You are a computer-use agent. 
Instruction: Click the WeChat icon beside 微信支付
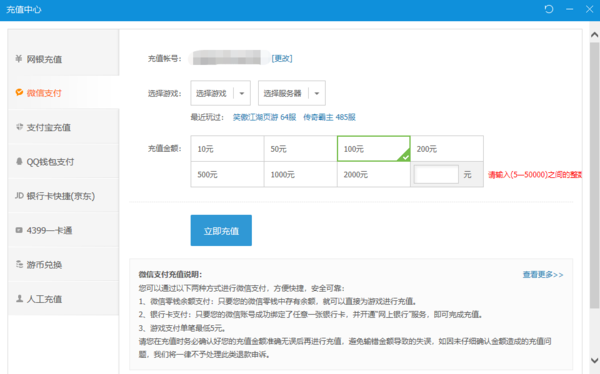coord(19,92)
